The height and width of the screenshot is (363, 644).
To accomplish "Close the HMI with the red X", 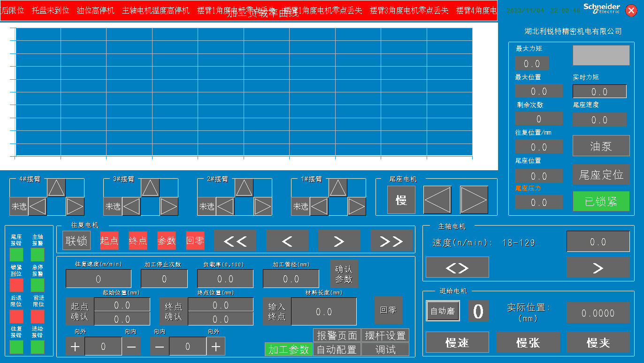I will pyautogui.click(x=632, y=9).
